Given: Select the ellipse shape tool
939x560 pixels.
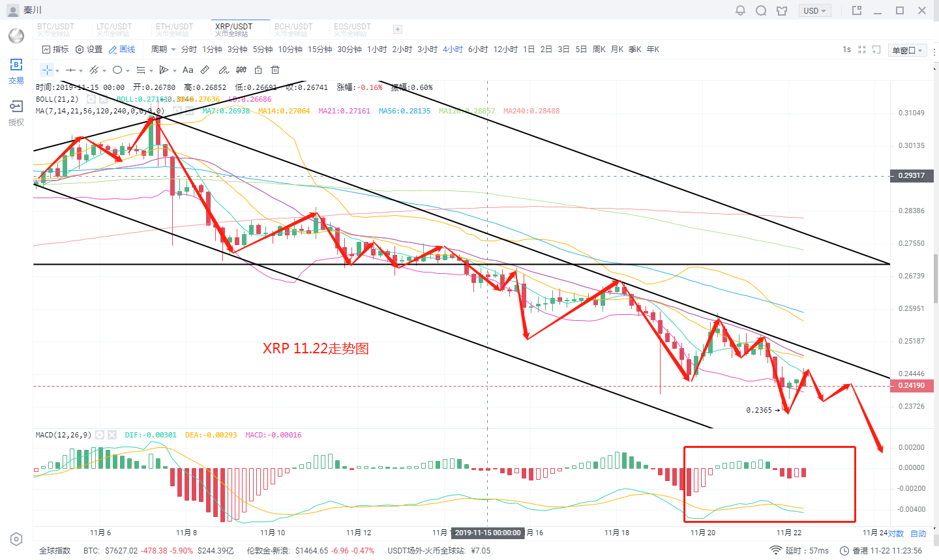Looking at the screenshot, I should 117,70.
